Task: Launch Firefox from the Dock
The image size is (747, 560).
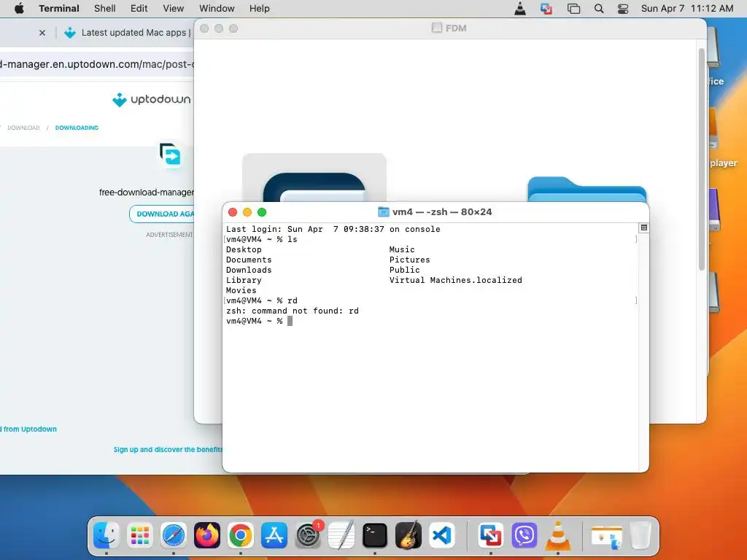Action: (x=206, y=535)
